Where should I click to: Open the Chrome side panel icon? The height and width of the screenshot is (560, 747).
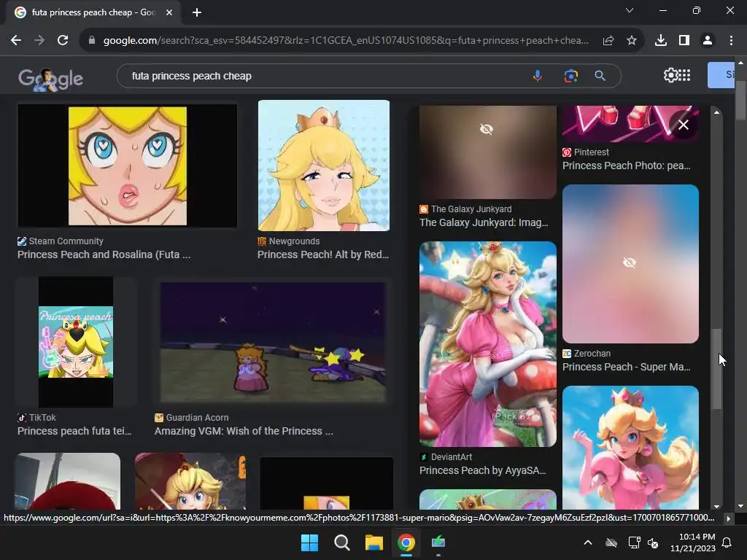coord(684,41)
